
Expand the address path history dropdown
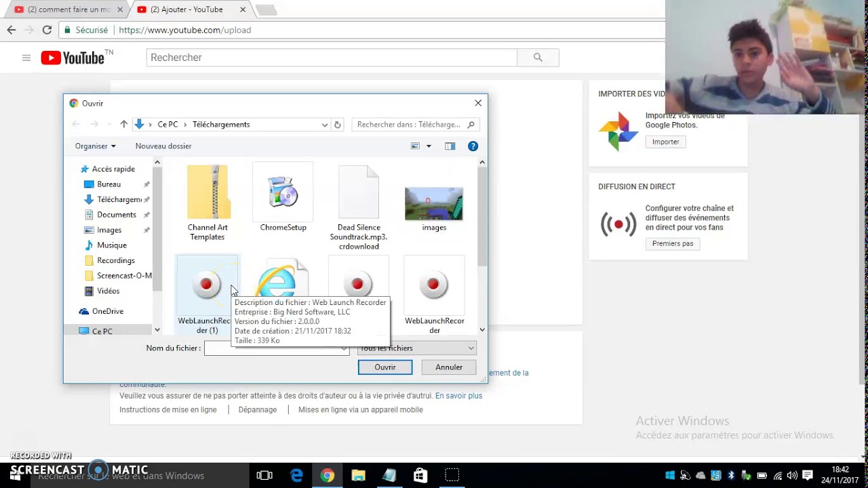[x=324, y=125]
